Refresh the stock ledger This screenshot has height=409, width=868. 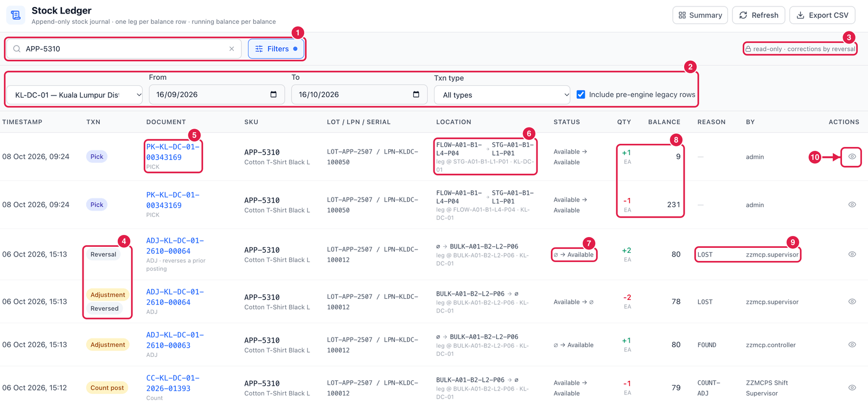point(758,15)
